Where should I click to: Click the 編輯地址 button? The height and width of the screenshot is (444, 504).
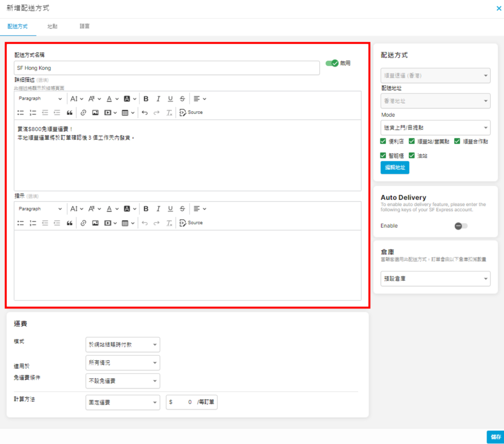click(394, 167)
